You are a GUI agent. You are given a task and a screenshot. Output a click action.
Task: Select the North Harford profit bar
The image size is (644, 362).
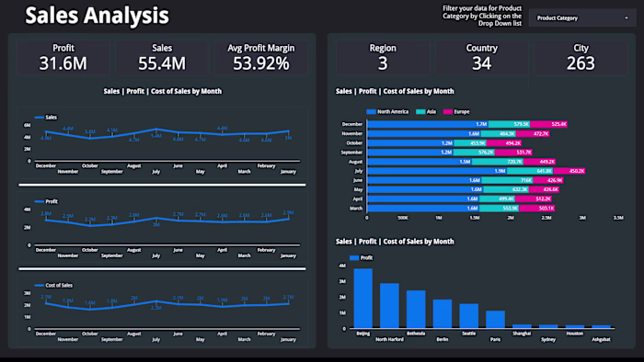[x=389, y=306]
